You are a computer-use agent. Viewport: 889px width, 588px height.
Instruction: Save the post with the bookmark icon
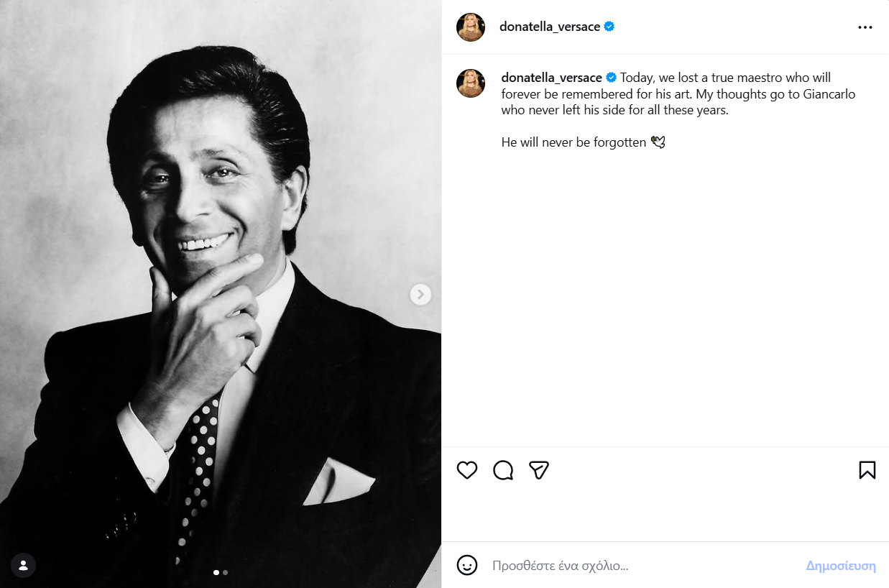point(867,470)
